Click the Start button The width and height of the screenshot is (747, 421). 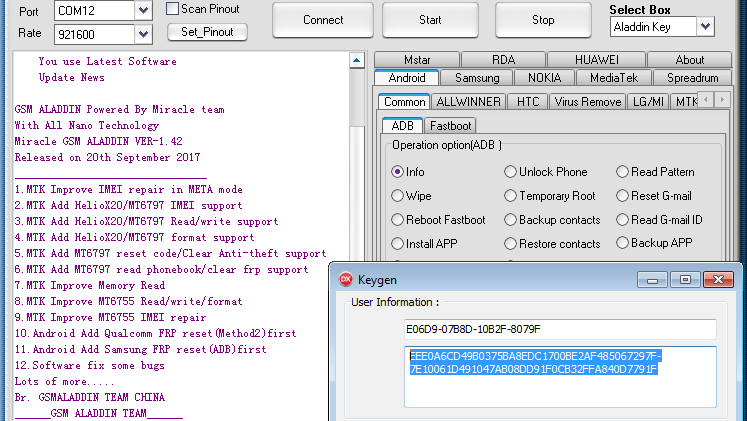(x=430, y=20)
